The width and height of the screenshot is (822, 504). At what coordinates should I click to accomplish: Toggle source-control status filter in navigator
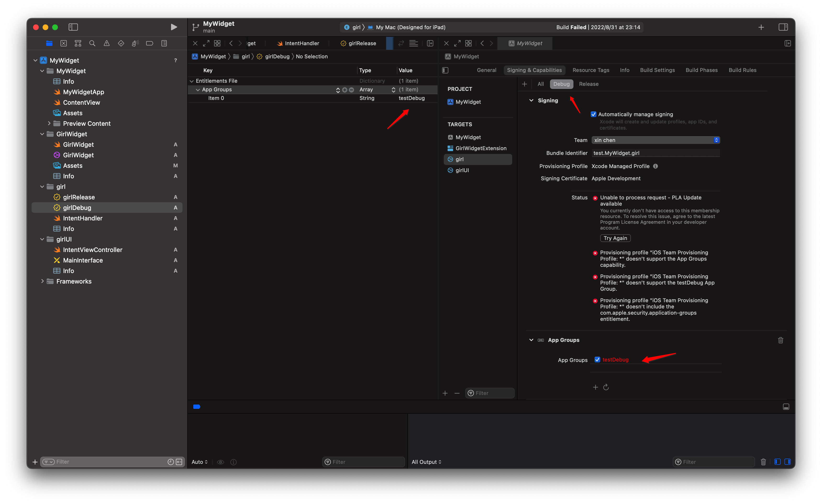(179, 462)
